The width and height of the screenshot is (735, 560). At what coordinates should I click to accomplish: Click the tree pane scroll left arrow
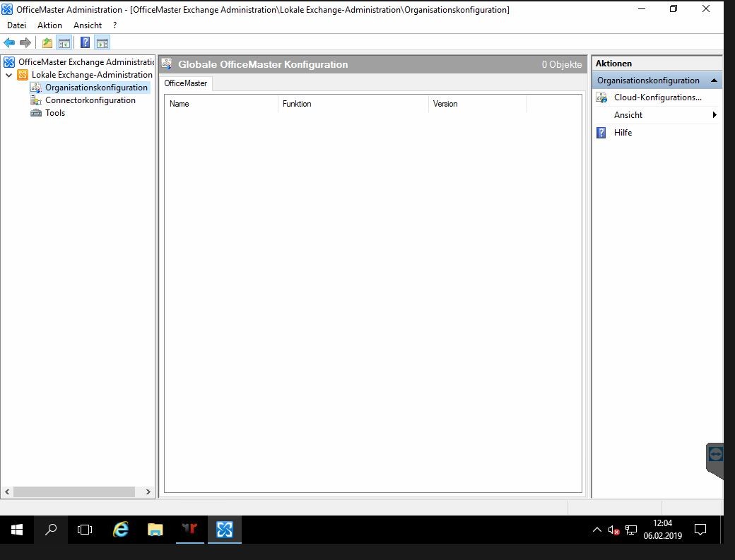point(7,492)
